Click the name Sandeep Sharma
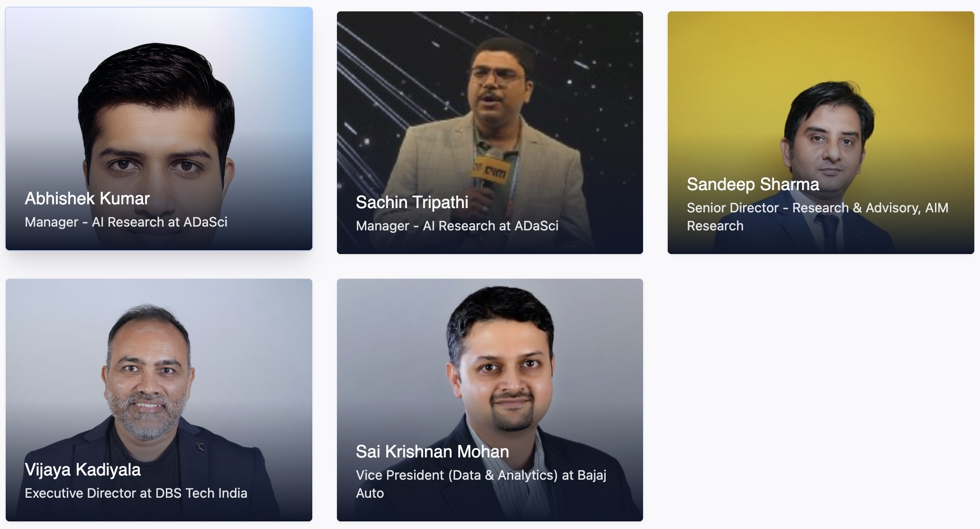This screenshot has height=529, width=980. pyautogui.click(x=753, y=184)
